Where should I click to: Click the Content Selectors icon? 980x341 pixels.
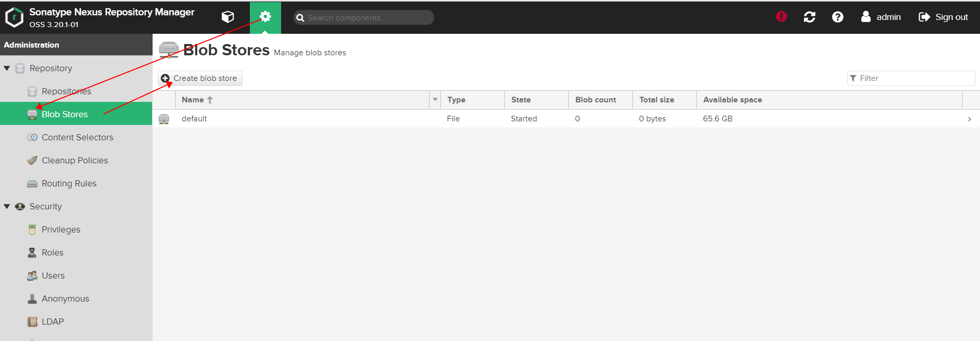(x=32, y=137)
